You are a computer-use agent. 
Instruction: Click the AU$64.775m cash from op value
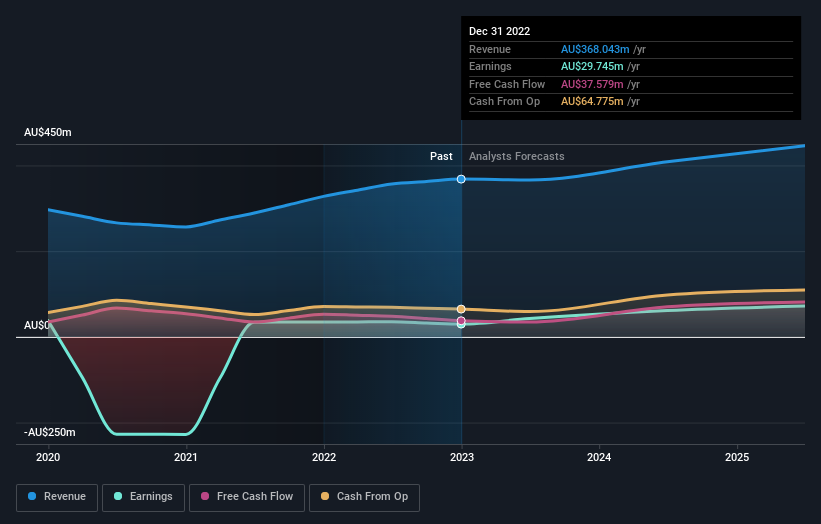click(592, 102)
